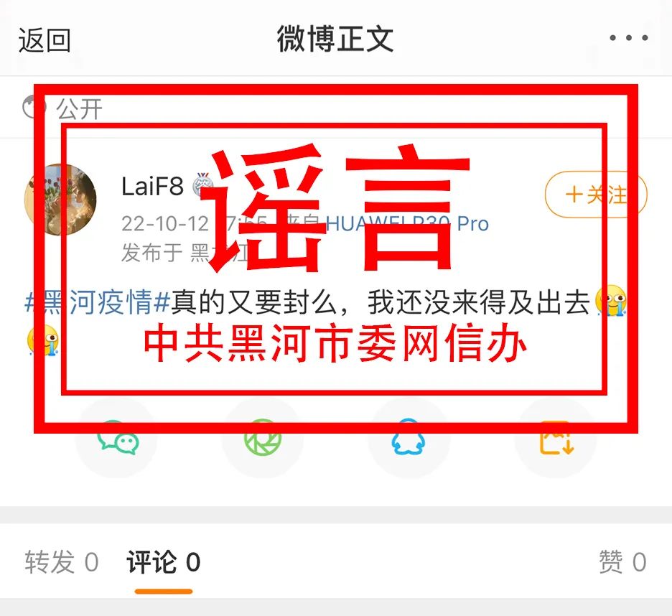Open the LaiF8 username profile link
The height and width of the screenshot is (616, 672).
tap(152, 187)
